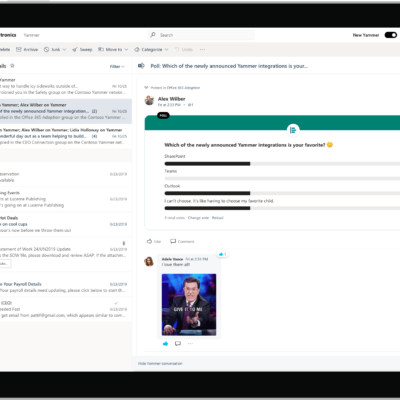
Task: Click the Sweep toolbar button
Action: [x=82, y=49]
